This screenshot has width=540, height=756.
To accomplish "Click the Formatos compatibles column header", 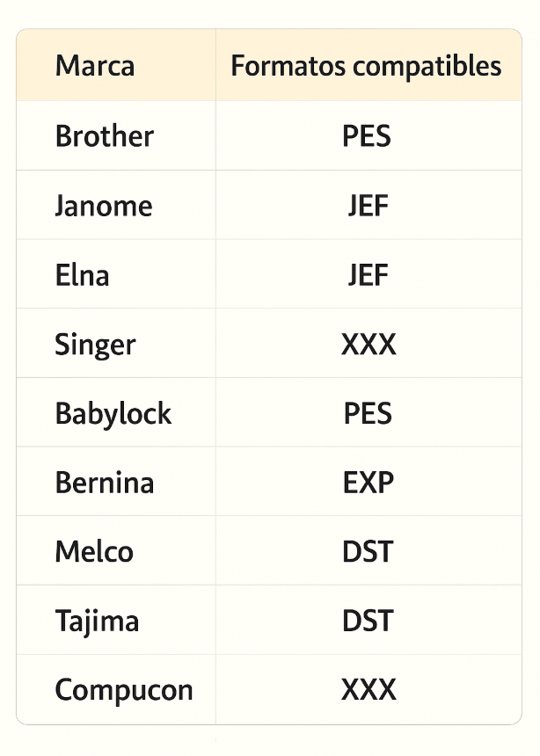I will pyautogui.click(x=367, y=66).
